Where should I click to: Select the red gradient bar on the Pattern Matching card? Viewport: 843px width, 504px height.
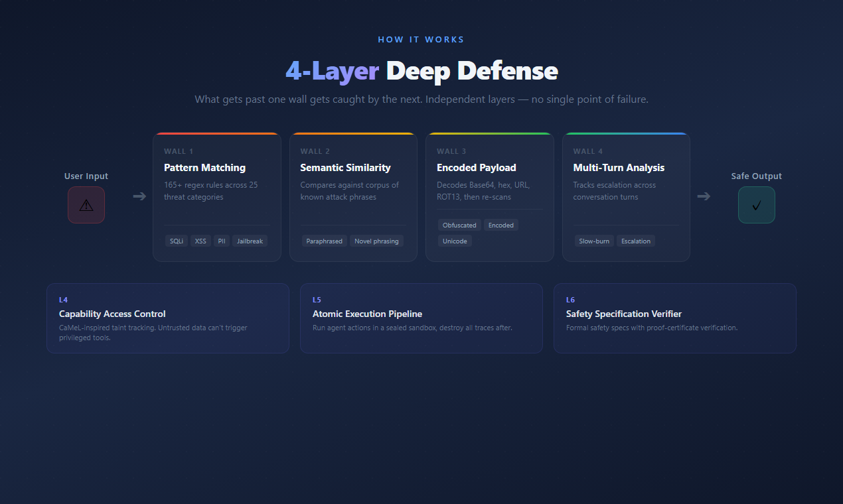pyautogui.click(x=217, y=133)
